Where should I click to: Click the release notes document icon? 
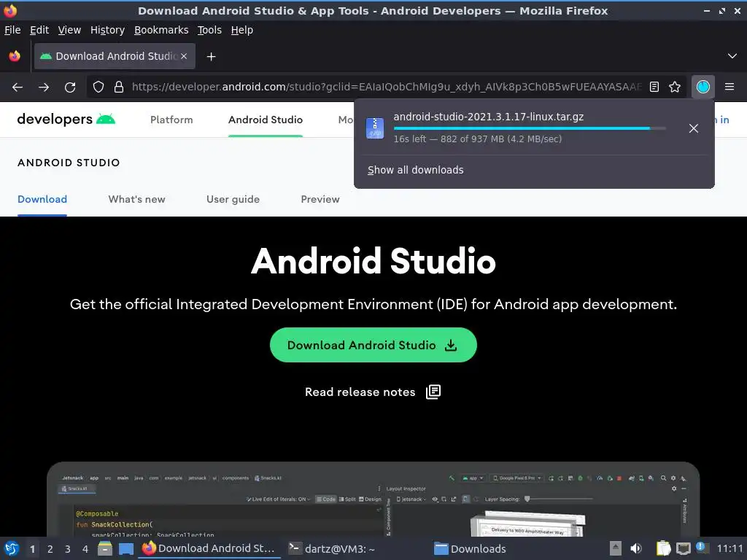pyautogui.click(x=433, y=392)
